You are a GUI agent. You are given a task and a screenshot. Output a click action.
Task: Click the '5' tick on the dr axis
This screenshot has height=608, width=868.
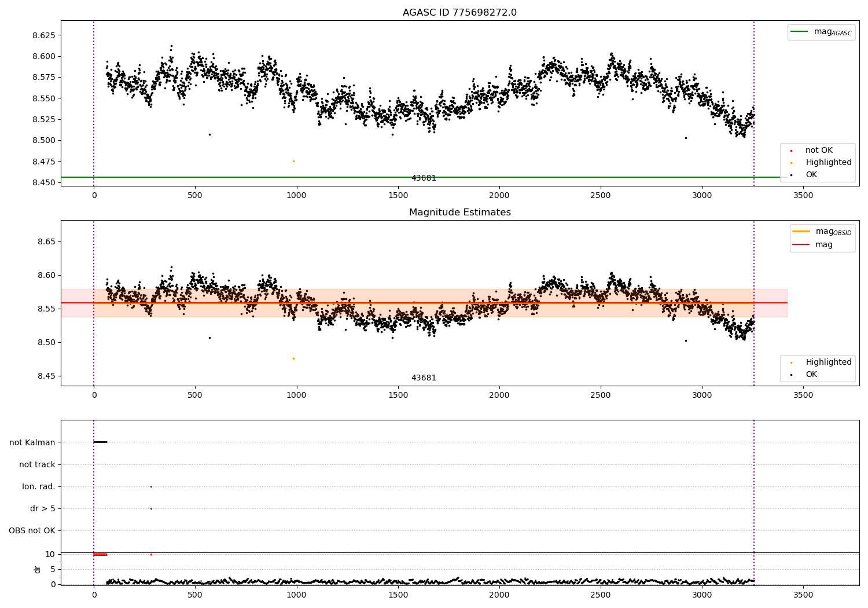pos(53,569)
